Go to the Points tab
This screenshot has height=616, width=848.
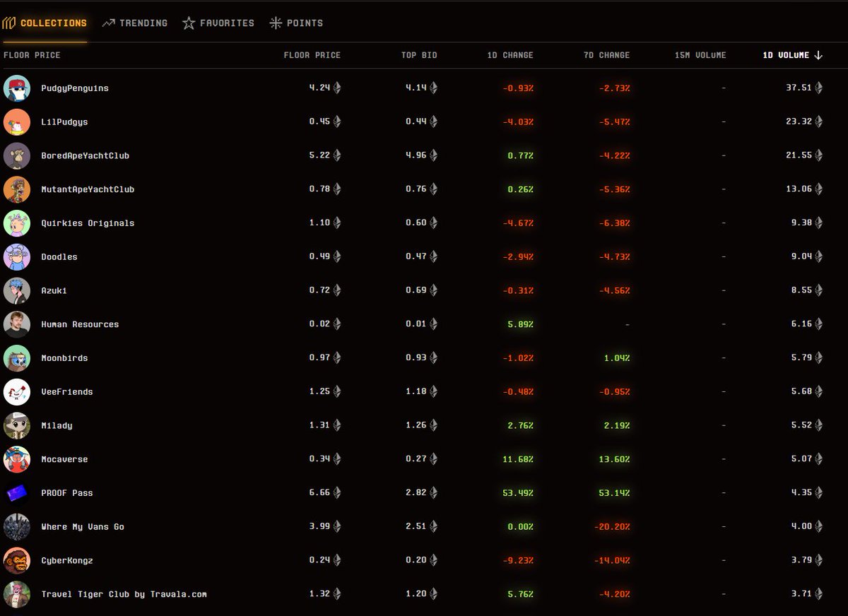(296, 23)
